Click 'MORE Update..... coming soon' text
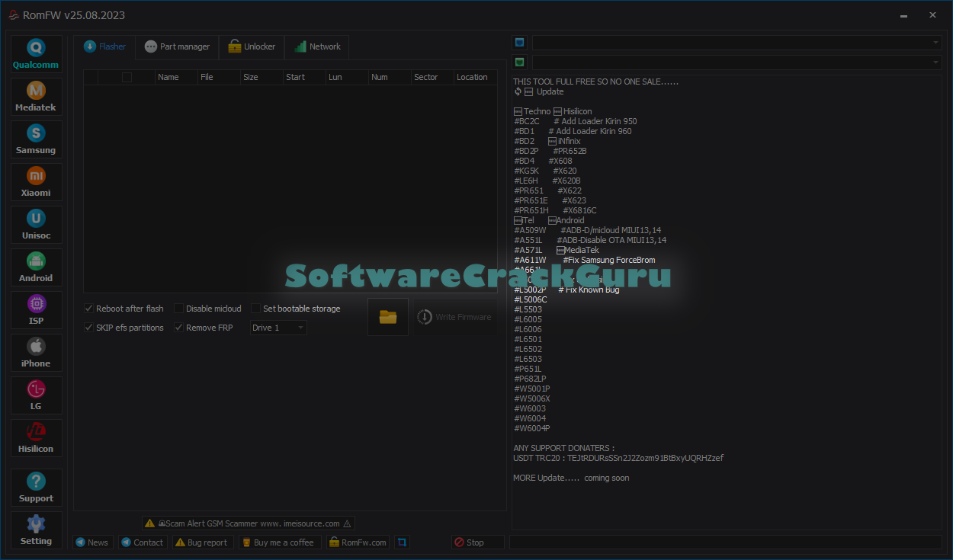 571,478
